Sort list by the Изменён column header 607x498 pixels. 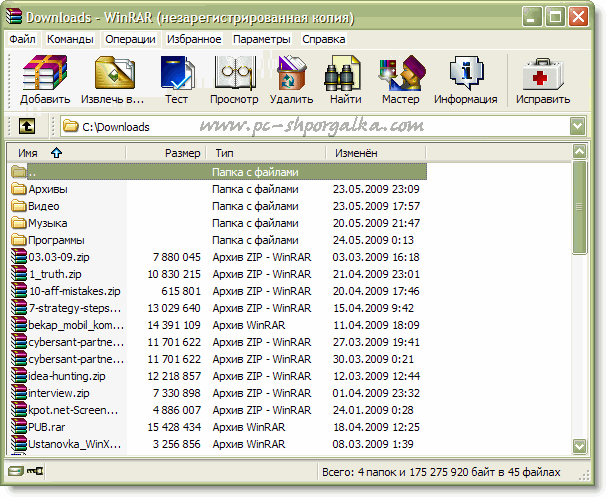(x=375, y=153)
